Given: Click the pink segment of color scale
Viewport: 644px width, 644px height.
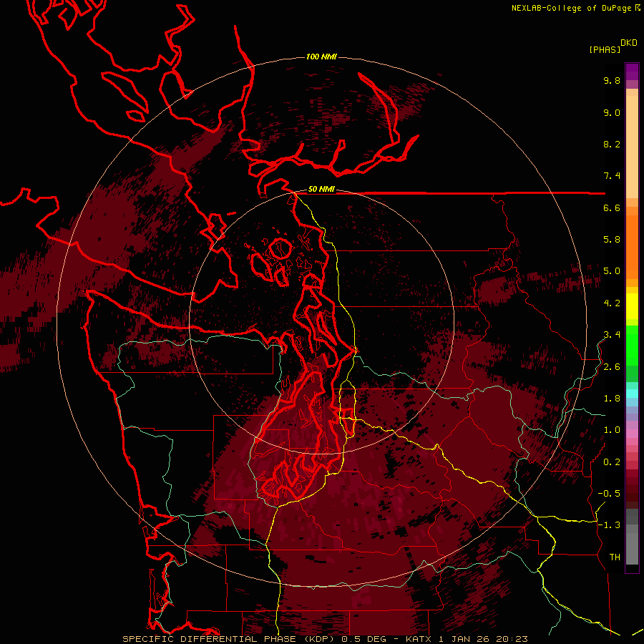Looking at the screenshot, I should tap(632, 434).
